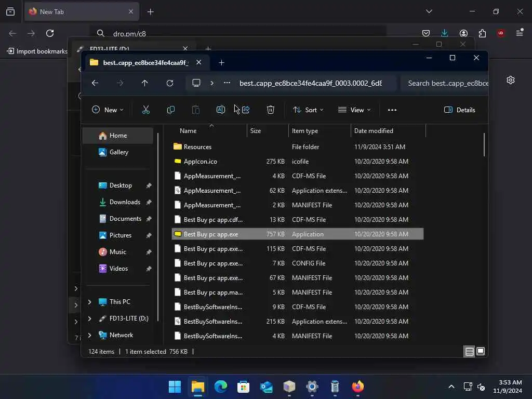The height and width of the screenshot is (399, 532).
Task: Show hidden system tray icons
Action: pos(451,387)
